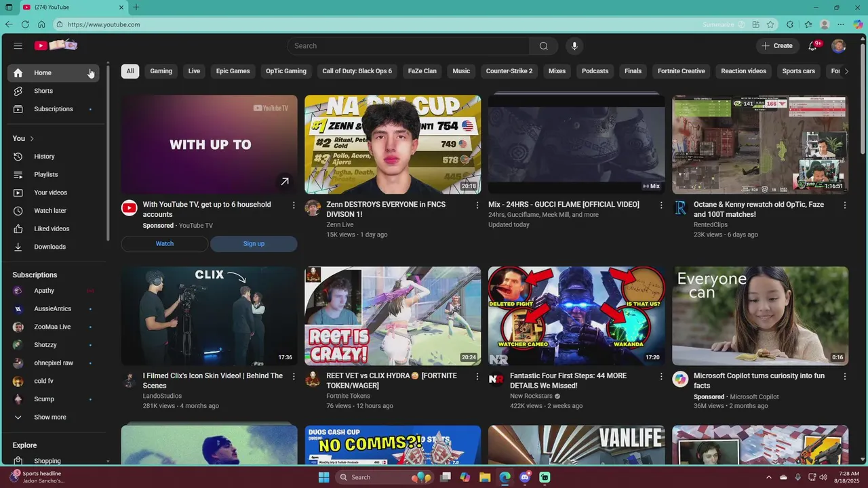Open options for I Filmed Clix's Icon Skin
The image size is (868, 488).
pyautogui.click(x=294, y=376)
